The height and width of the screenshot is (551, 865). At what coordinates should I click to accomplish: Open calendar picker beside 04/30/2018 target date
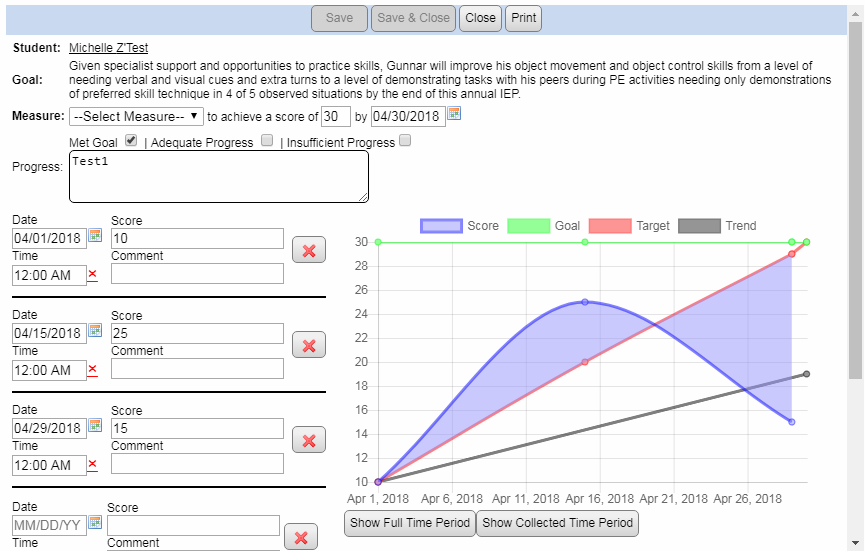click(x=453, y=115)
